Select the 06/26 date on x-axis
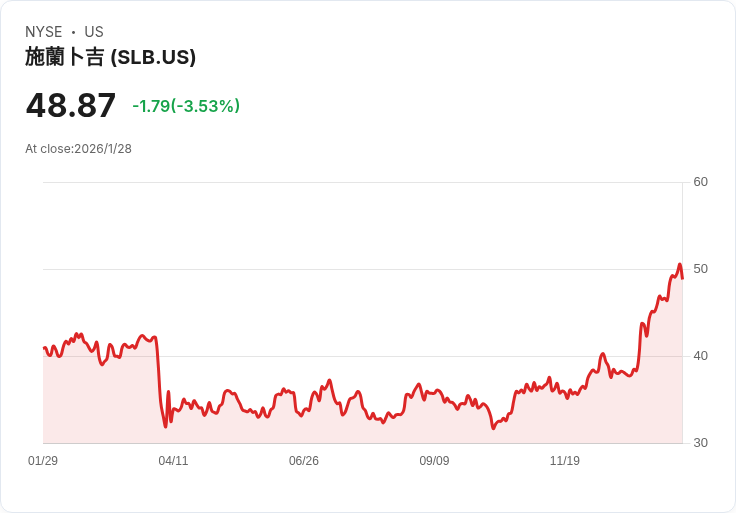 pos(304,461)
